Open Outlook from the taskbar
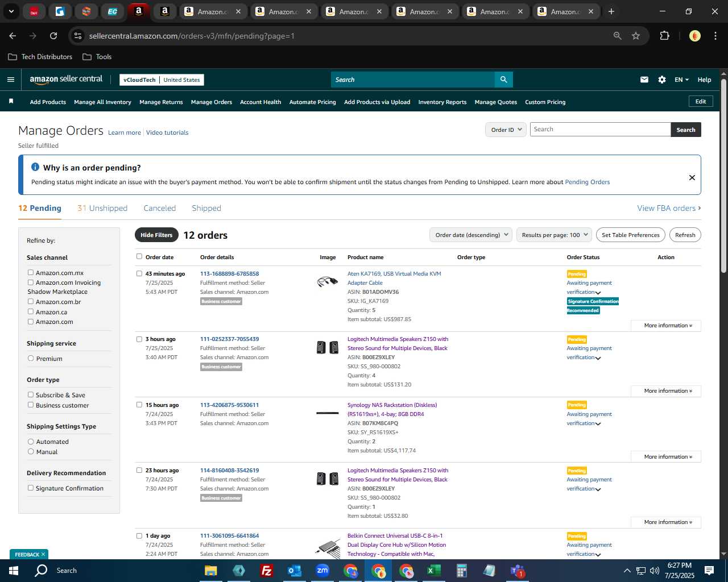This screenshot has width=728, height=582. [x=294, y=571]
